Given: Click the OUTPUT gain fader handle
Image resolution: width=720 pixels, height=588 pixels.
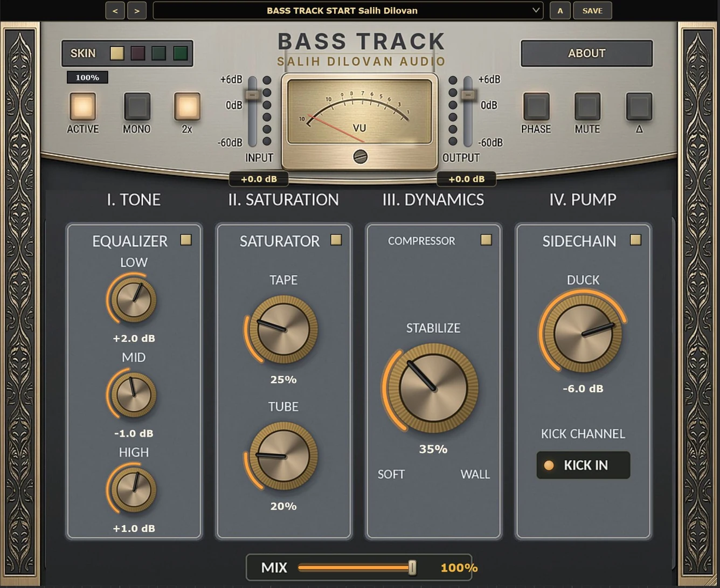Looking at the screenshot, I should pyautogui.click(x=468, y=95).
